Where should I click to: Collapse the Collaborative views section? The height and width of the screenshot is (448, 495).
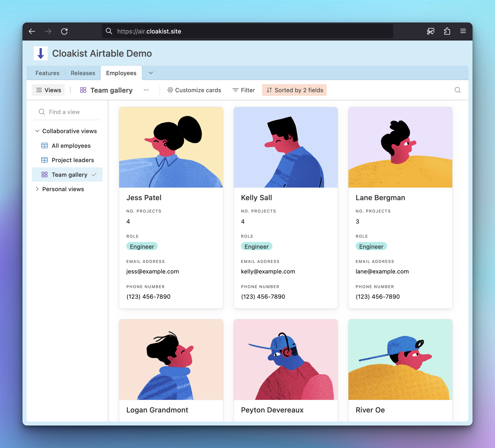coord(66,131)
